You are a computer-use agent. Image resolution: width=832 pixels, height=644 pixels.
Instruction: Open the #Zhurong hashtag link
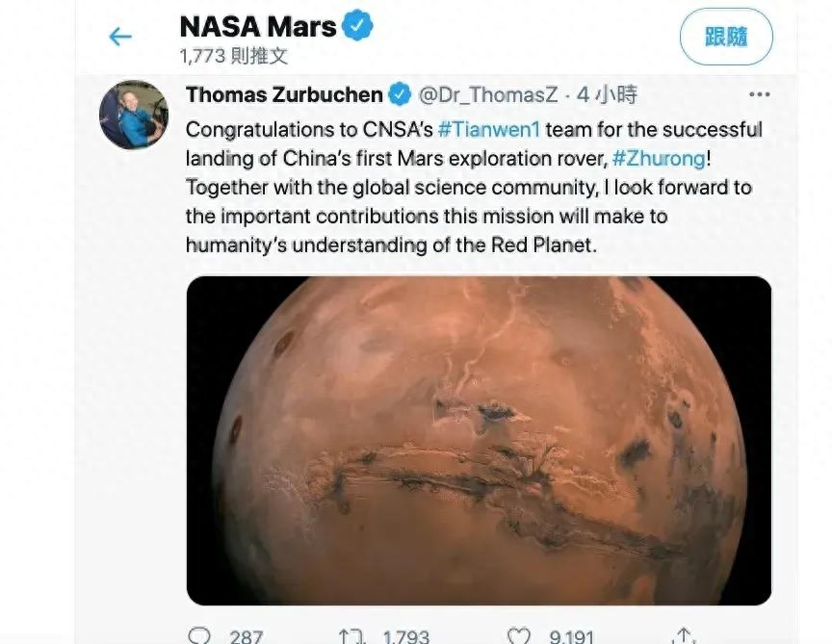pos(659,158)
